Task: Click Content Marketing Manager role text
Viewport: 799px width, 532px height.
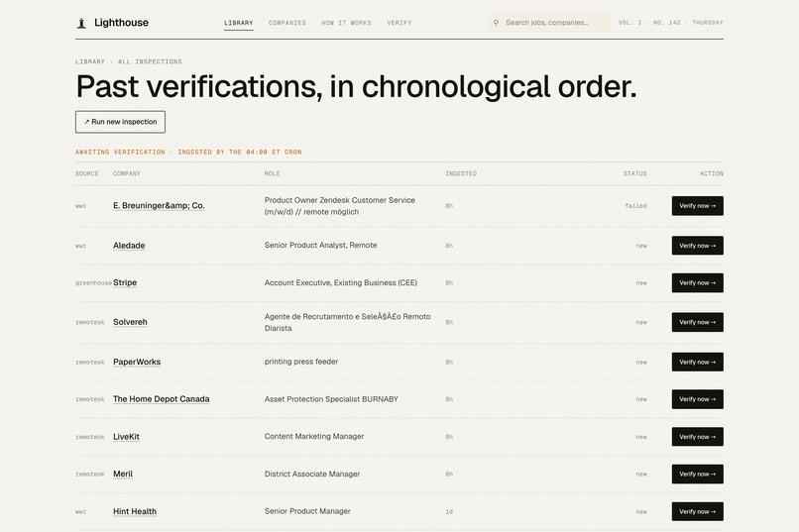Action: [x=314, y=436]
